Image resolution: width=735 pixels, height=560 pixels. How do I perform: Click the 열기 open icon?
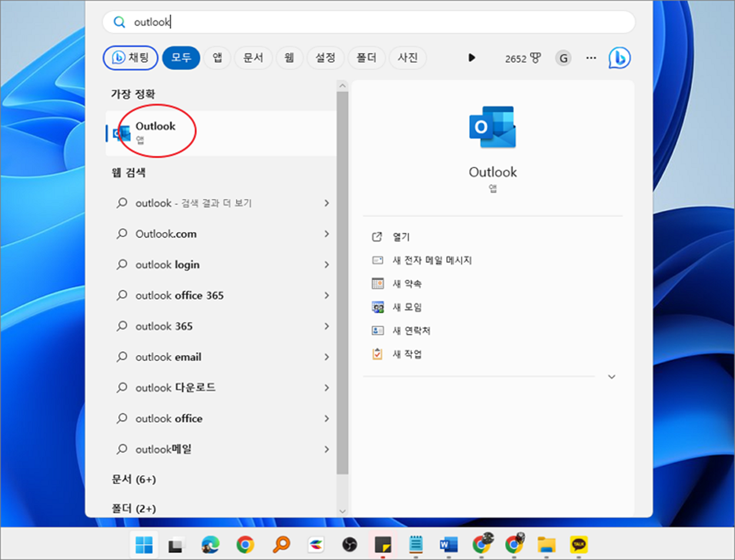pos(377,237)
